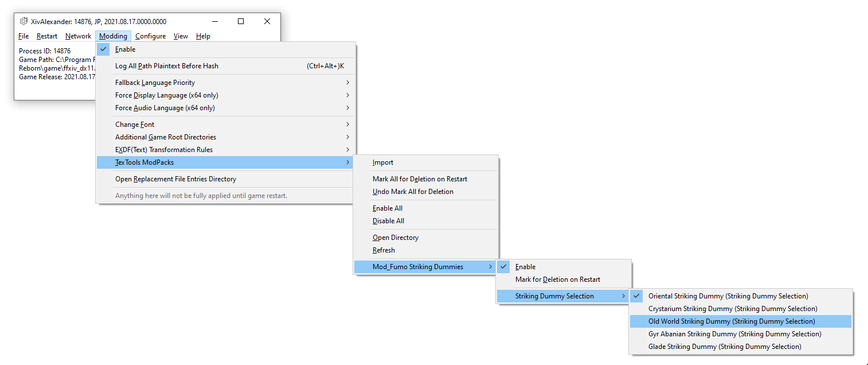This screenshot has height=365, width=868.
Task: Select Glade Striking Dummy option
Action: tap(724, 347)
